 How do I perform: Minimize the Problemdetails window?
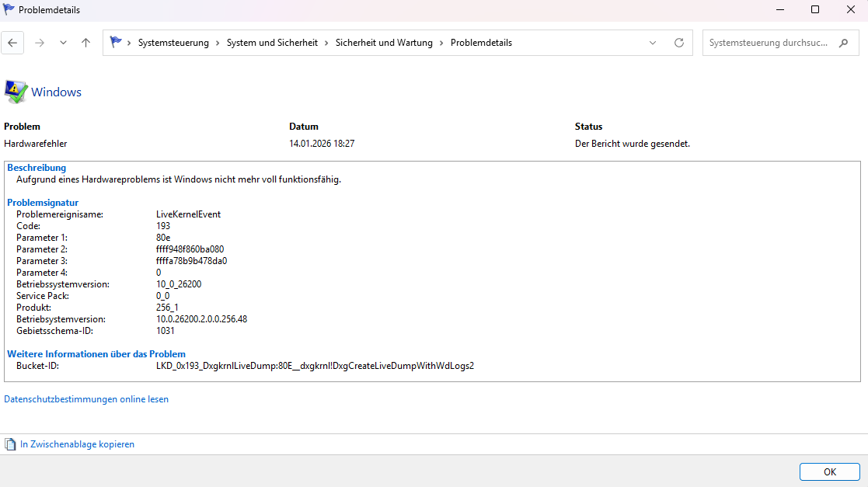click(x=780, y=9)
